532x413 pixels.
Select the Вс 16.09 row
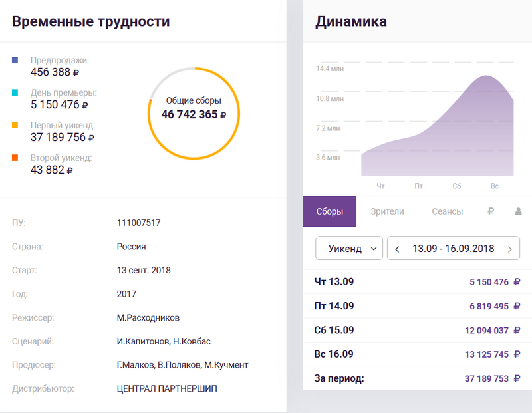(x=417, y=354)
